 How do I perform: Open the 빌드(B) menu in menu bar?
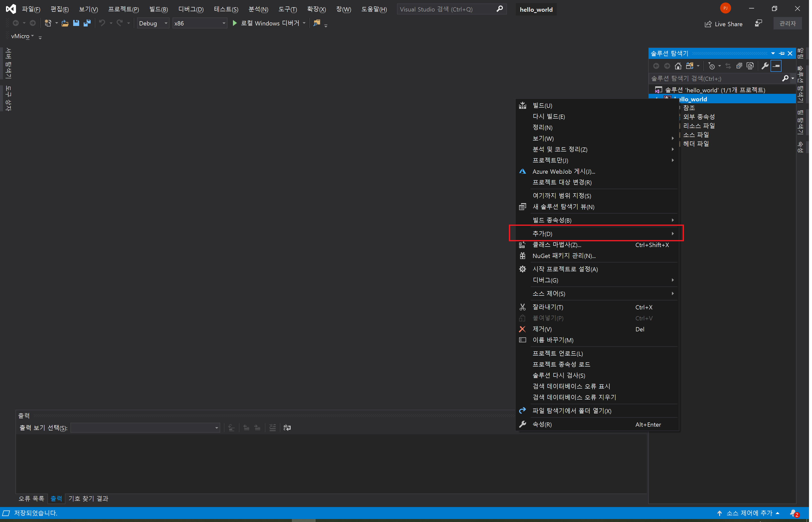pos(158,9)
